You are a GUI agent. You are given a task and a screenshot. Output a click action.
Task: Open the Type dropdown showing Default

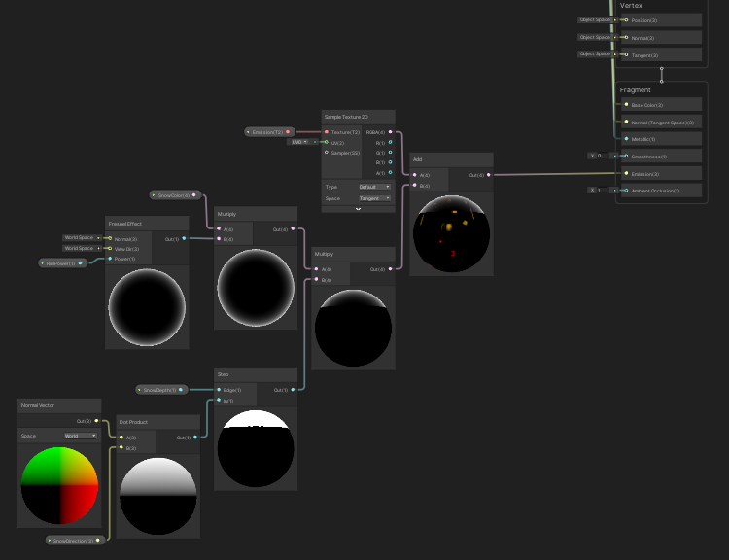375,187
